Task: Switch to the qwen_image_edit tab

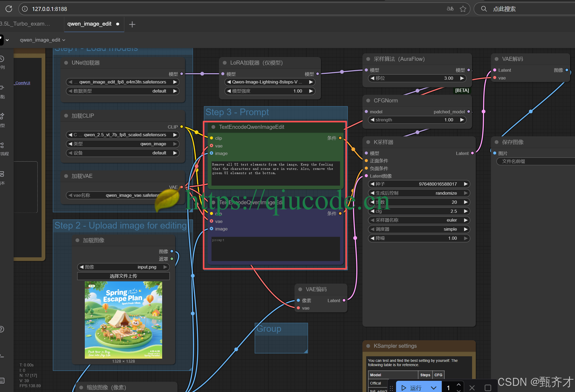Action: (x=89, y=24)
